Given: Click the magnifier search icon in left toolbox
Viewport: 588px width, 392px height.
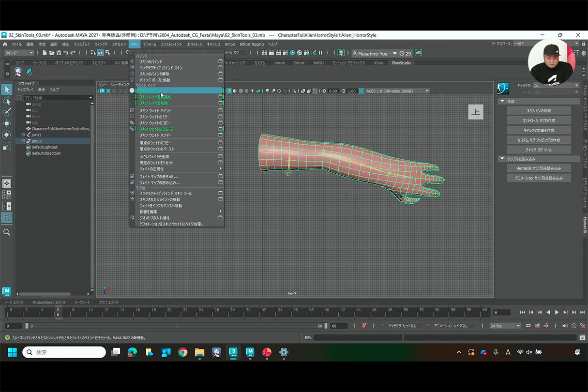Looking at the screenshot, I should tap(7, 232).
